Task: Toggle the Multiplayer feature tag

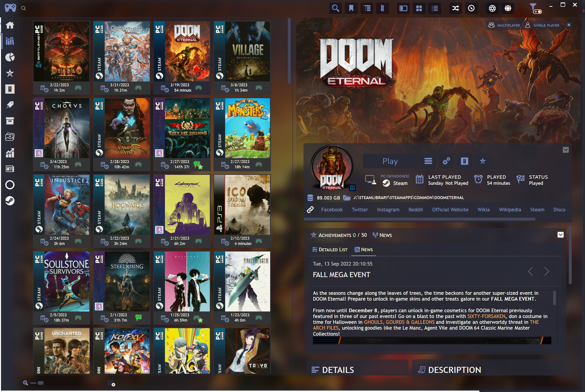Action: tap(504, 25)
